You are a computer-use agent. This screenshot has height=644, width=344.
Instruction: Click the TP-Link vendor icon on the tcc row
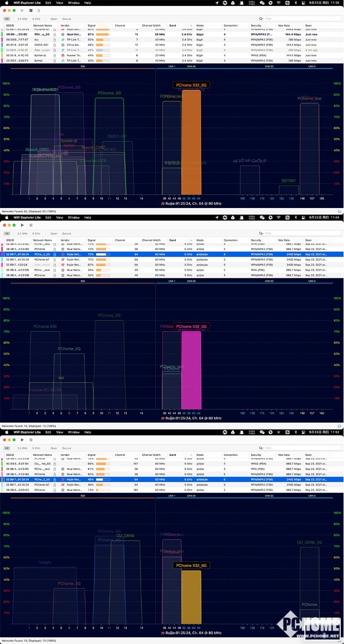[63, 40]
